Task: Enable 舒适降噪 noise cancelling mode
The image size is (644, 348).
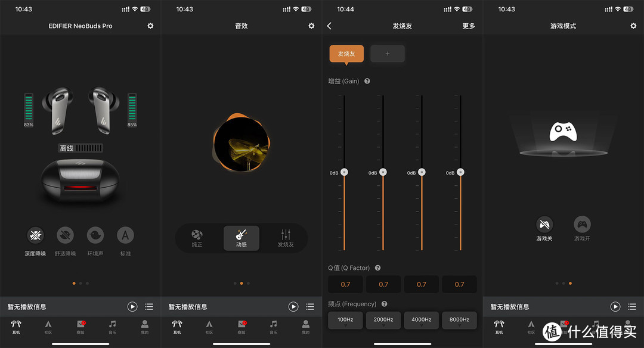Action: click(66, 235)
